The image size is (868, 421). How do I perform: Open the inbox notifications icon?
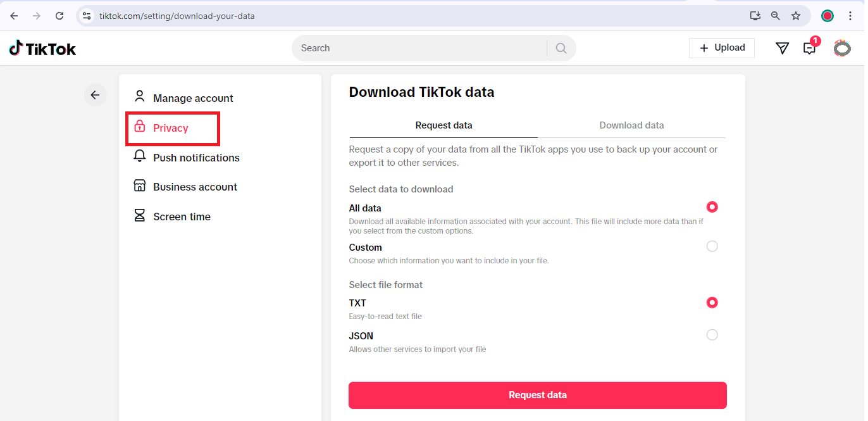pos(809,48)
